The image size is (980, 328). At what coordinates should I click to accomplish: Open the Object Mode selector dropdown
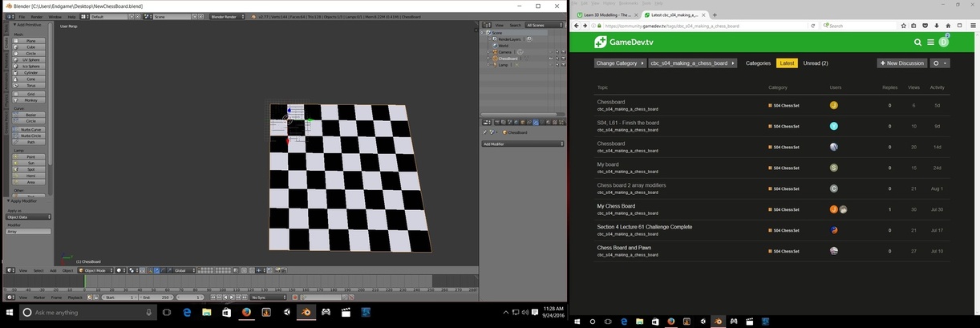pyautogui.click(x=94, y=270)
